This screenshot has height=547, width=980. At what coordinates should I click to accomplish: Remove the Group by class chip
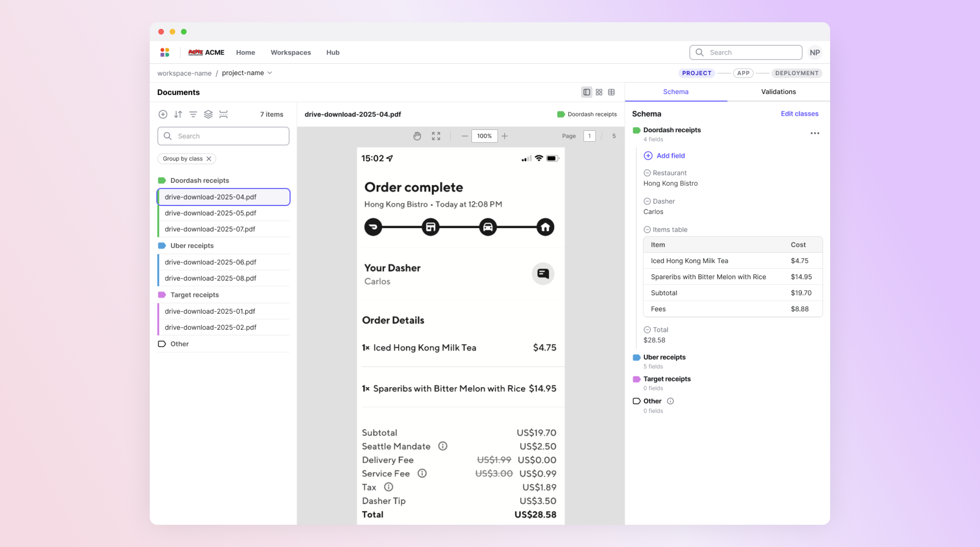tap(209, 159)
